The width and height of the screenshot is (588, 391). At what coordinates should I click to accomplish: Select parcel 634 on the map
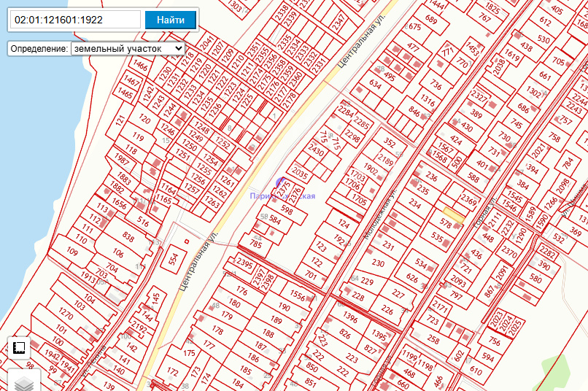point(375,85)
